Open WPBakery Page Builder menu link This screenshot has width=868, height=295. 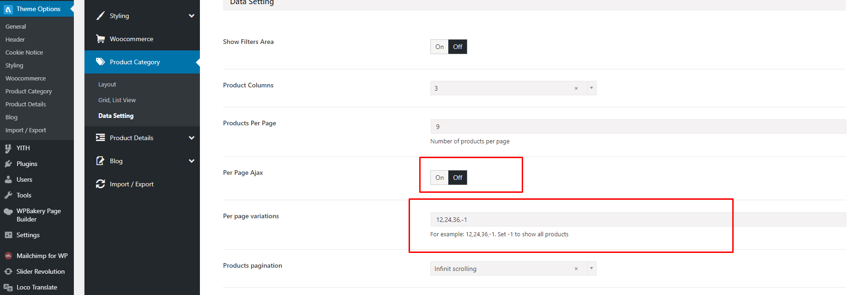tap(38, 215)
